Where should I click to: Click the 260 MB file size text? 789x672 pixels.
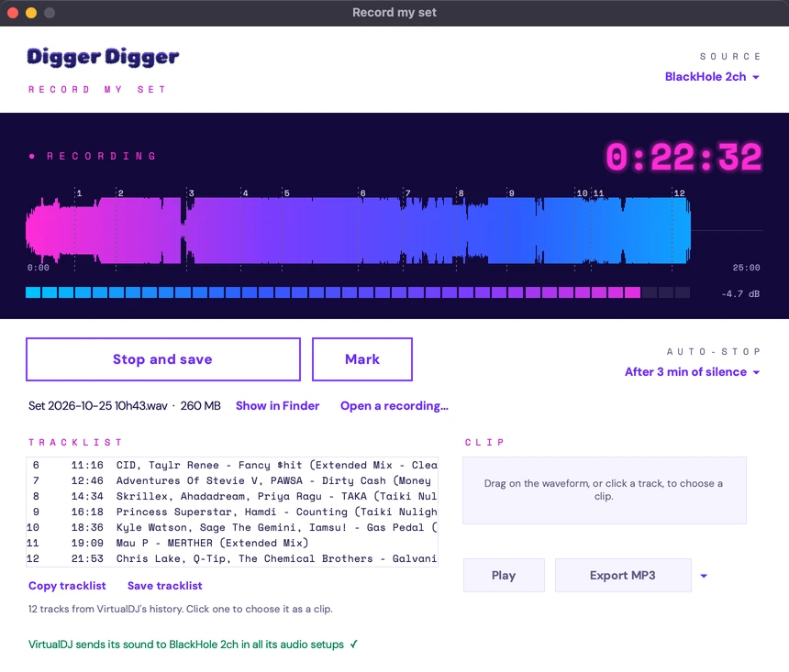(x=200, y=406)
